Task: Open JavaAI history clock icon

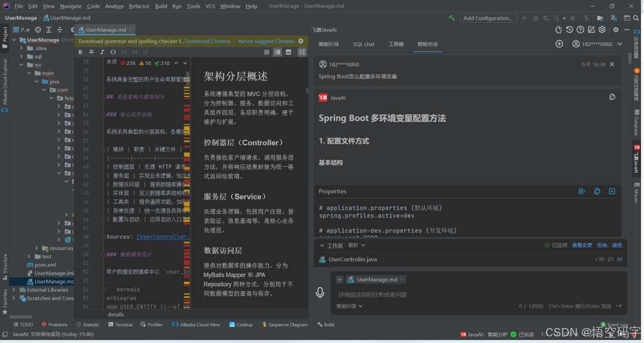Action: click(x=569, y=30)
